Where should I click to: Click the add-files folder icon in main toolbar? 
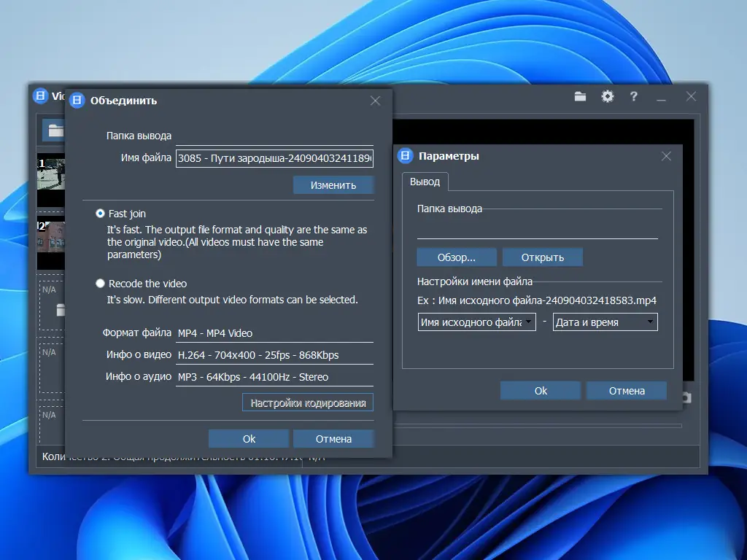pos(54,131)
